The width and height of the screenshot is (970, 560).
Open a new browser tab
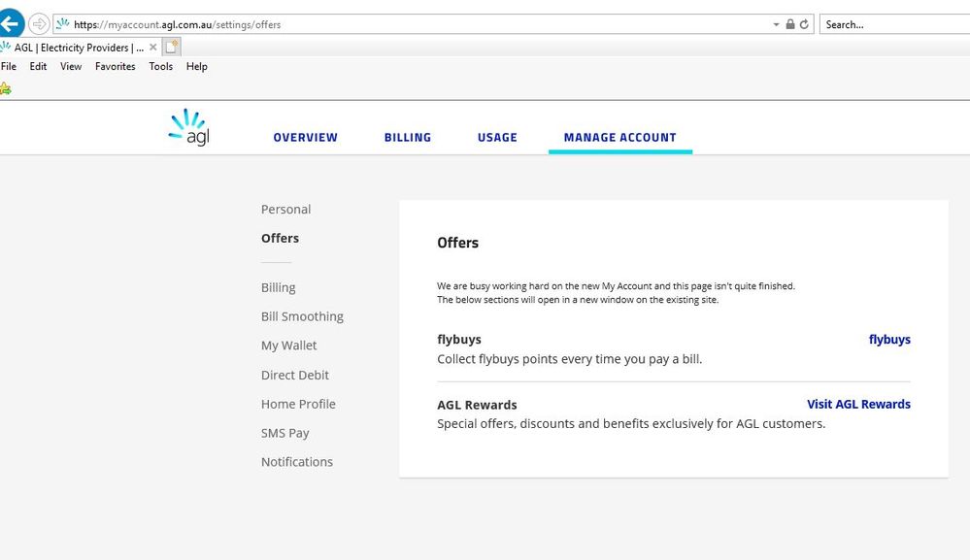[171, 45]
